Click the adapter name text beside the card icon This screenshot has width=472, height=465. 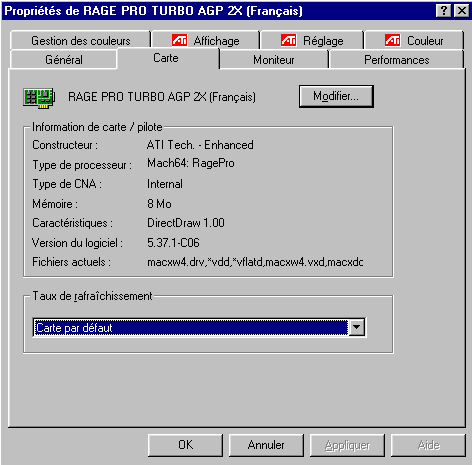(x=162, y=97)
